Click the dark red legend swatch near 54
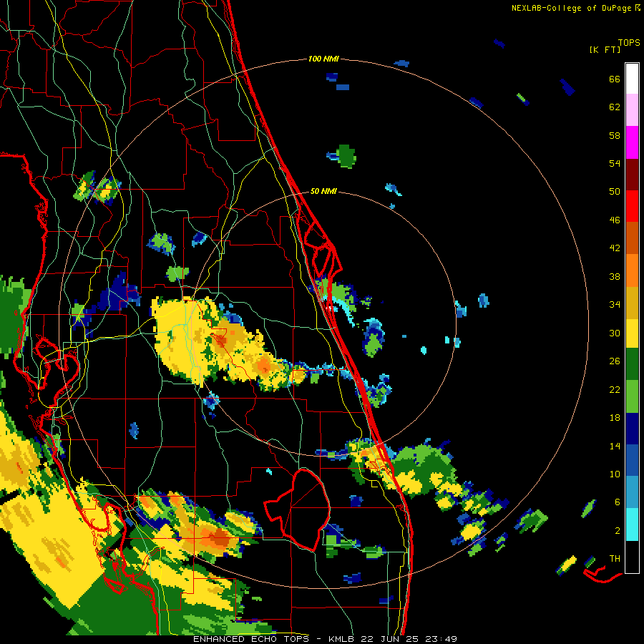Image resolution: width=644 pixels, height=644 pixels. coord(632,174)
